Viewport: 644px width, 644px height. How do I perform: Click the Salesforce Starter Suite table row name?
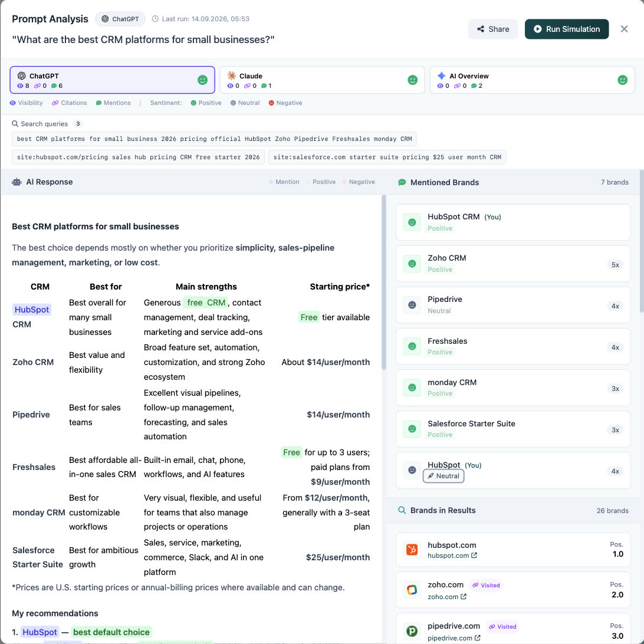[x=37, y=557]
